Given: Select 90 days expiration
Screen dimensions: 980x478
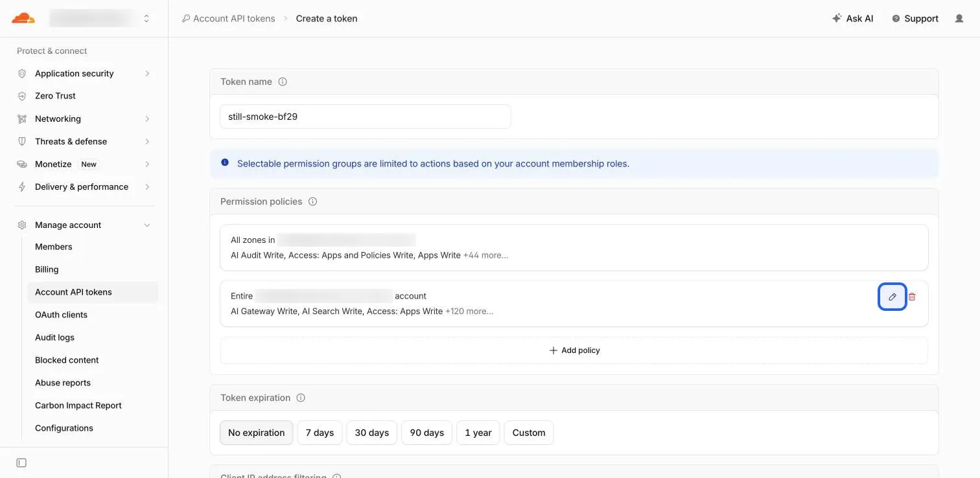Looking at the screenshot, I should (x=427, y=433).
